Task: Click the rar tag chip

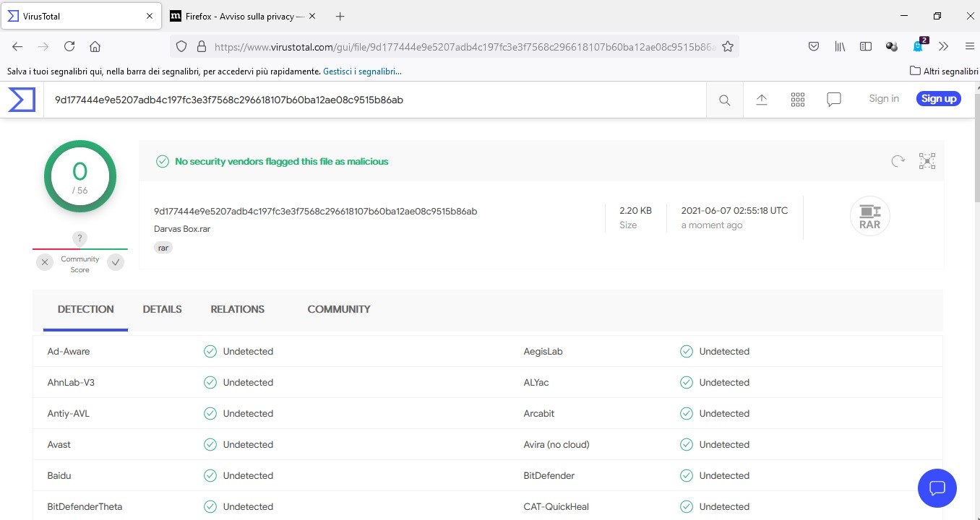Action: [163, 248]
